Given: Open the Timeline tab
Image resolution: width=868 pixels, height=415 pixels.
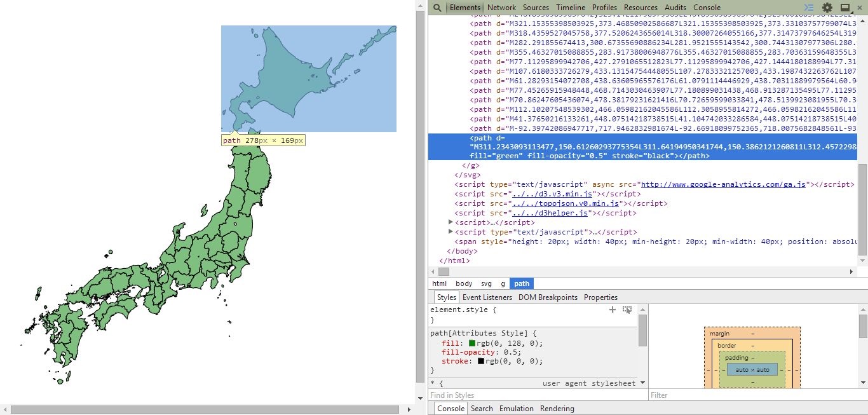Looking at the screenshot, I should pos(571,8).
